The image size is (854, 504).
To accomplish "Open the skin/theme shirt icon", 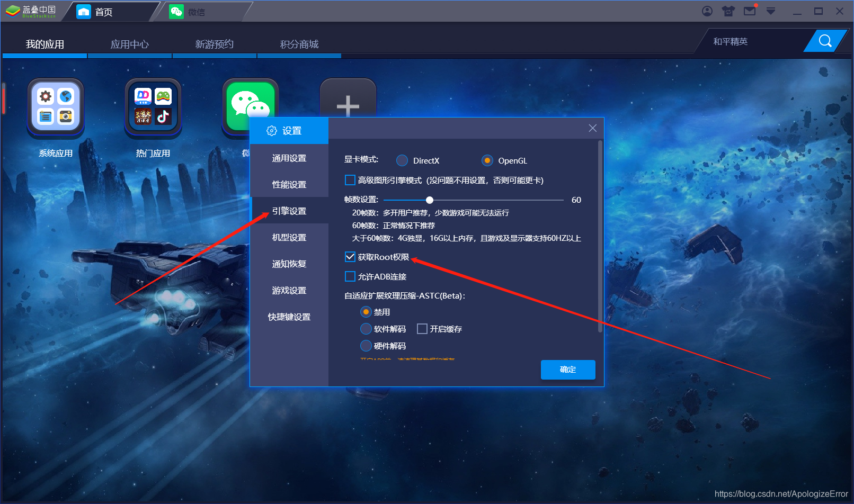I will [x=728, y=11].
